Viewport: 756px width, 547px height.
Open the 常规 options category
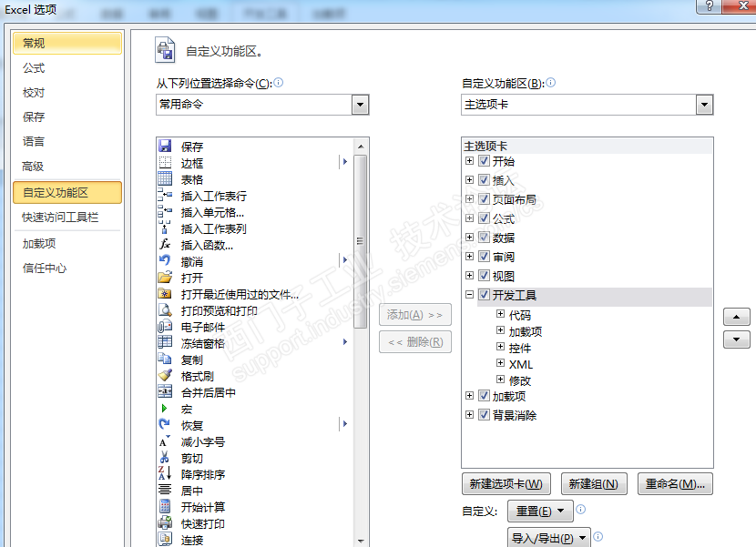coord(67,43)
